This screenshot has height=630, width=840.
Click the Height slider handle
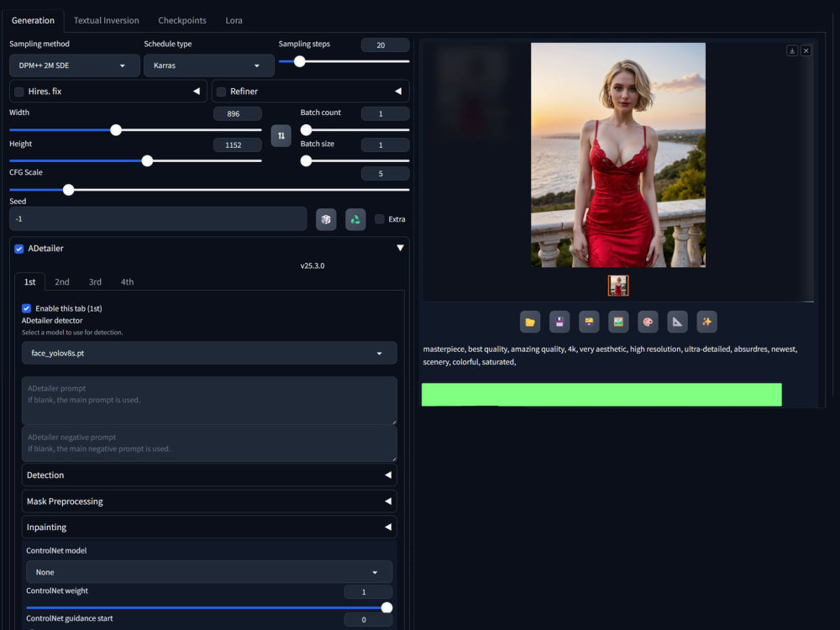click(147, 160)
